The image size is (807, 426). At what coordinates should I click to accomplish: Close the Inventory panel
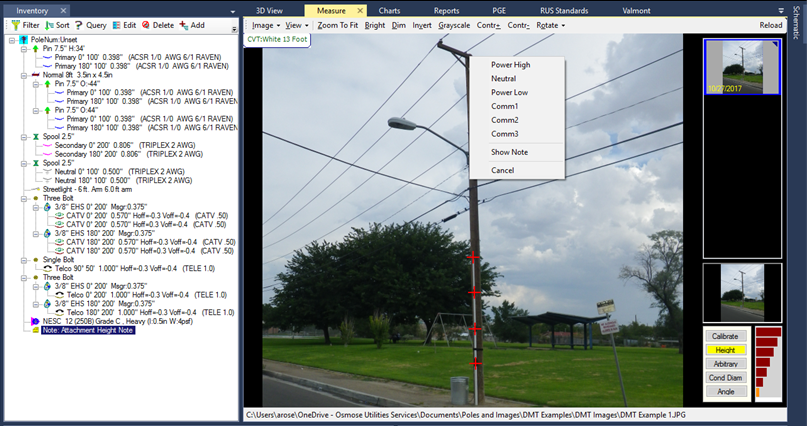click(x=63, y=10)
